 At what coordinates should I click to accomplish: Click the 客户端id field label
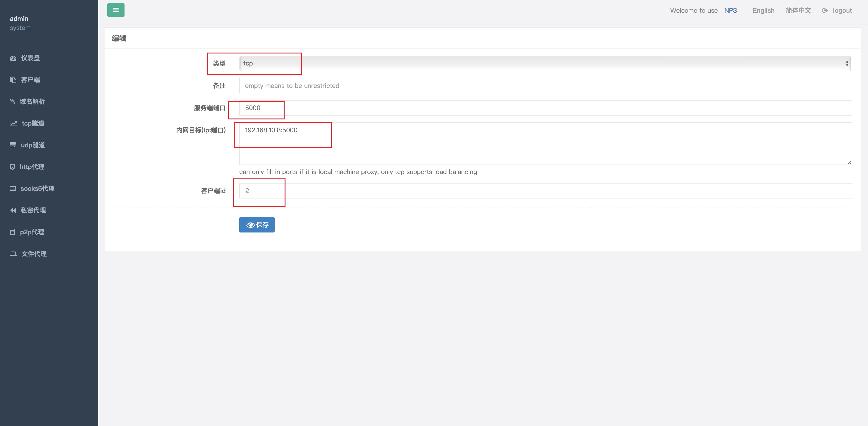[x=213, y=191]
